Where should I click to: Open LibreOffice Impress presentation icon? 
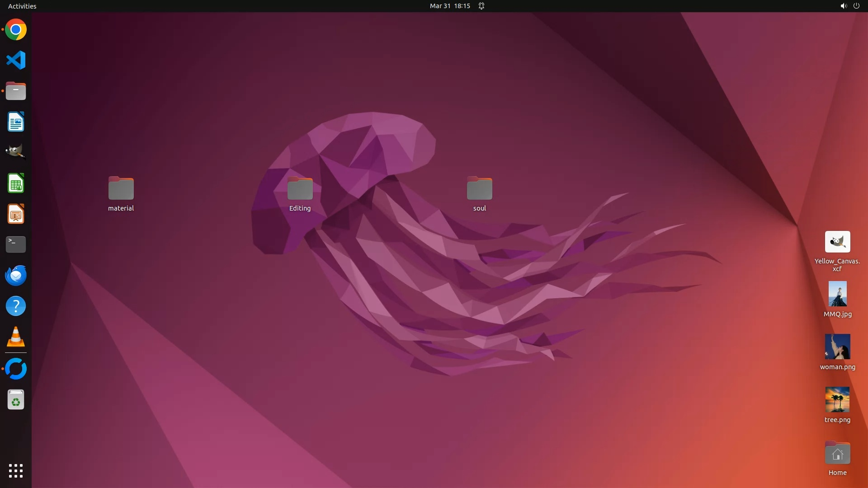pos(16,214)
